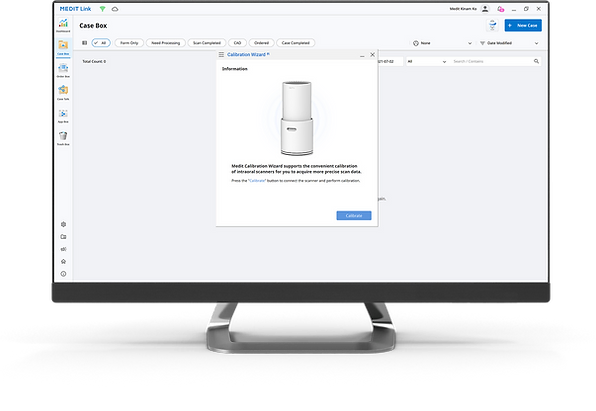This screenshot has height=411, width=596.
Task: Expand the None grouping dropdown
Action: pos(442,43)
